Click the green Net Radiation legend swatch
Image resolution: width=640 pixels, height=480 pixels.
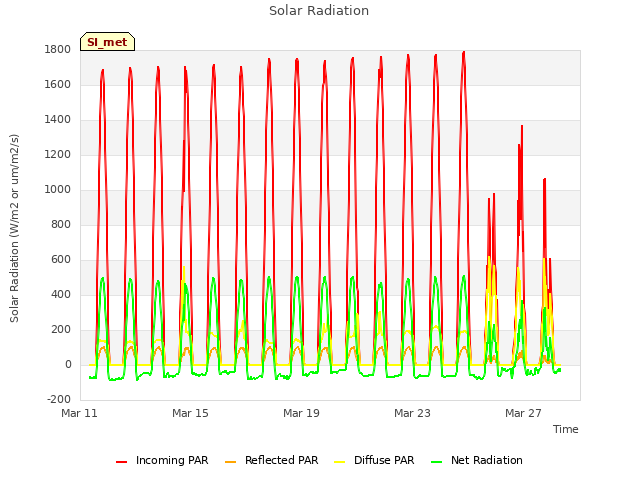[x=437, y=462]
